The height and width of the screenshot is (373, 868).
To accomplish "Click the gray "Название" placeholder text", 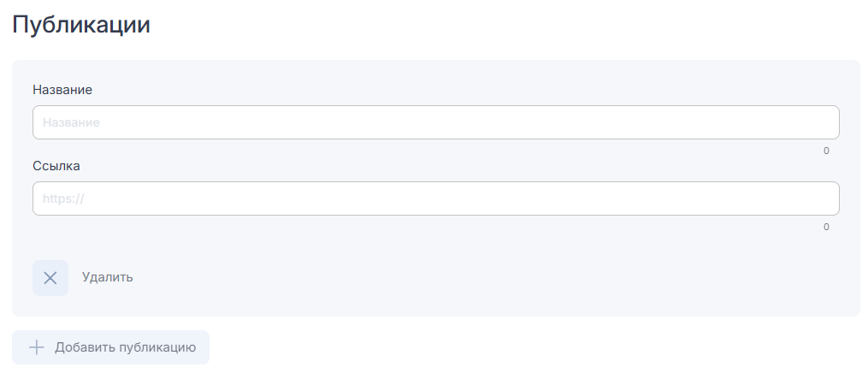I will 71,122.
